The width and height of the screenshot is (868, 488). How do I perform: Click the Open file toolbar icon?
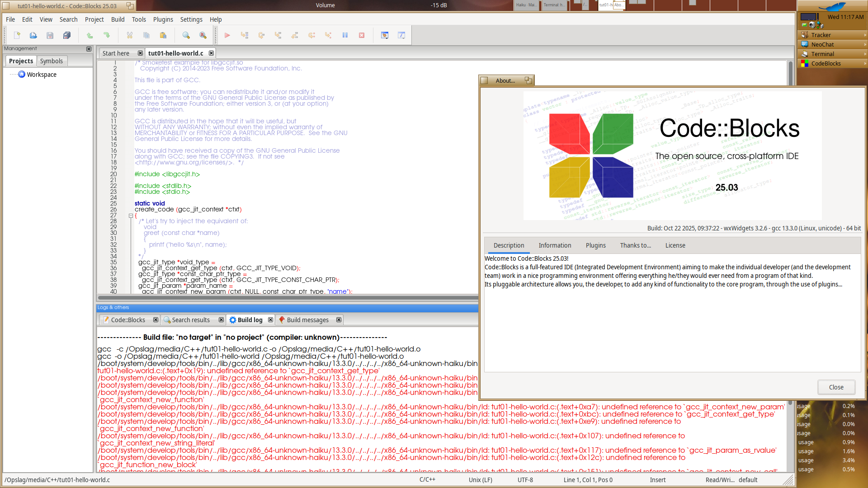(x=33, y=35)
